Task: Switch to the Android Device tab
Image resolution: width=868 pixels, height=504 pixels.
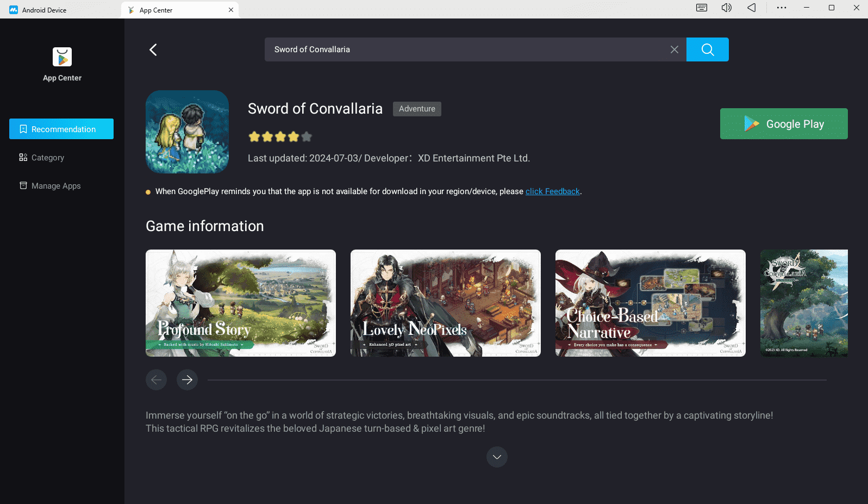Action: coord(60,10)
